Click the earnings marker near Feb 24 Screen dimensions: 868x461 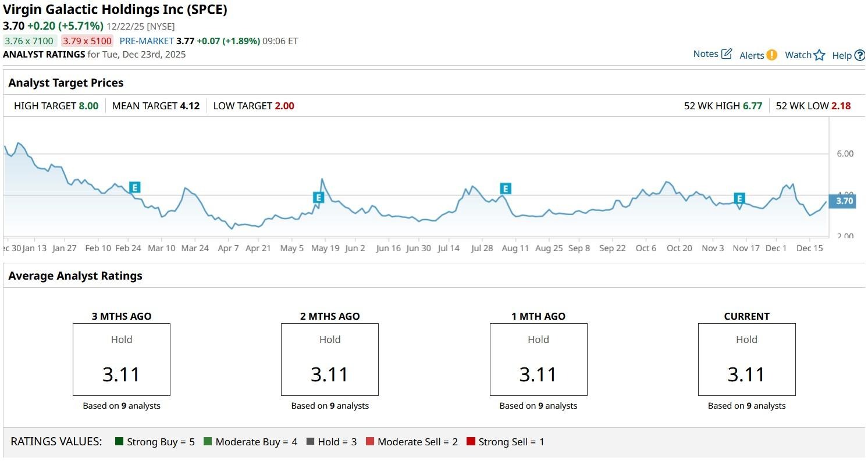(135, 187)
